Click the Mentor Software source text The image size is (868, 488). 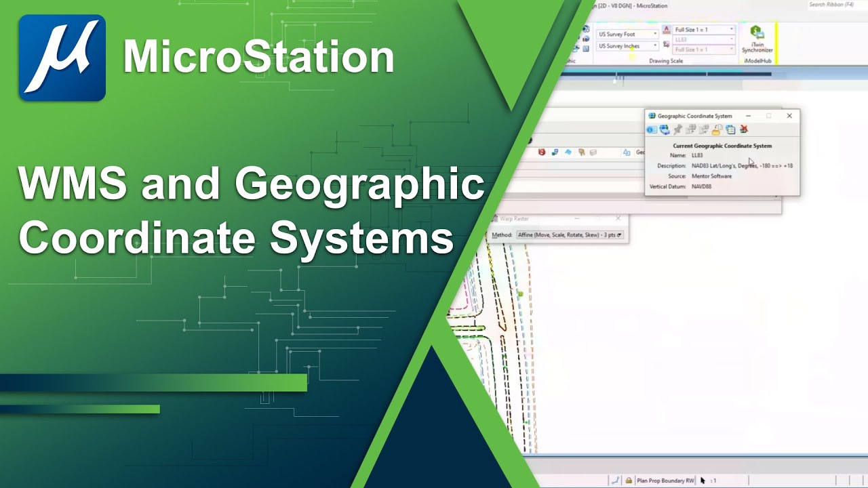tap(711, 176)
